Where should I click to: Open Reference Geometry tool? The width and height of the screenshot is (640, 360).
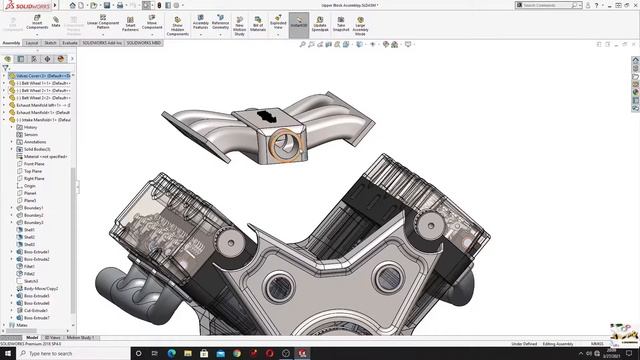click(220, 22)
